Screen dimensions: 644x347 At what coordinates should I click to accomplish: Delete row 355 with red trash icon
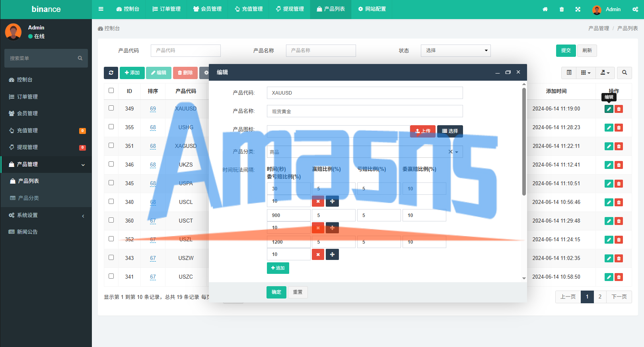619,128
